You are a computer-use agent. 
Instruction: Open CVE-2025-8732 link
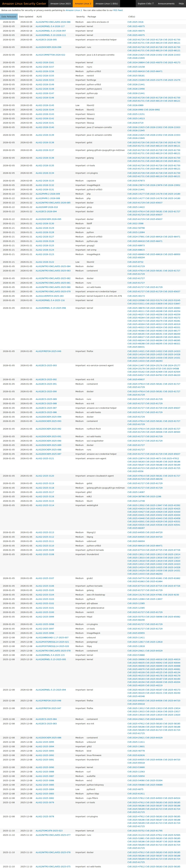[135, 262]
